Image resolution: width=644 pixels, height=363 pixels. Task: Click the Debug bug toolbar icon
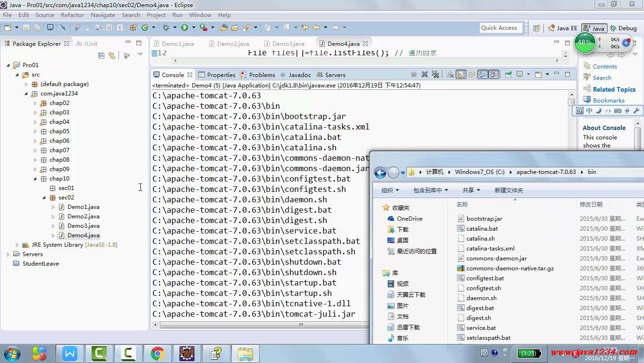[166, 27]
